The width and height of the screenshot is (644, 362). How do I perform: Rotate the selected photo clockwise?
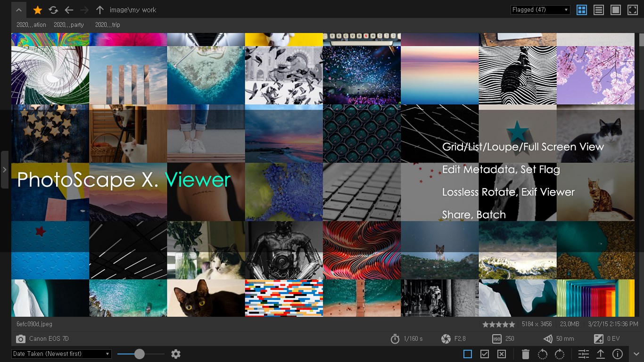point(559,354)
